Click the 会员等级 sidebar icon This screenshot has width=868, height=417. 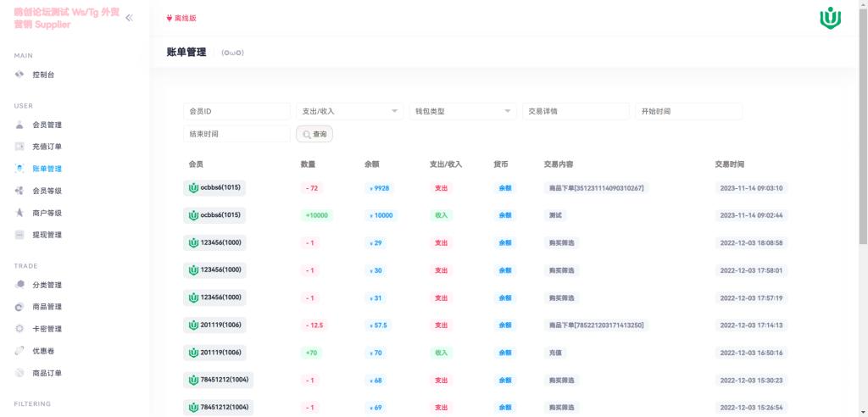click(x=19, y=191)
